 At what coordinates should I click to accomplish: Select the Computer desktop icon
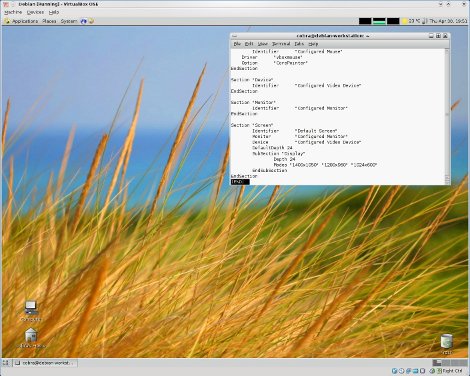31,311
